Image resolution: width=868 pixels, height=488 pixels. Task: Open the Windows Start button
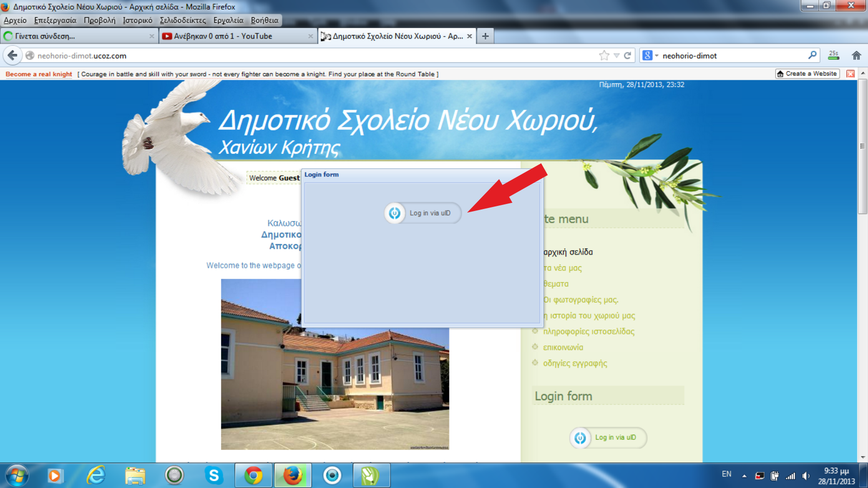pos(17,475)
